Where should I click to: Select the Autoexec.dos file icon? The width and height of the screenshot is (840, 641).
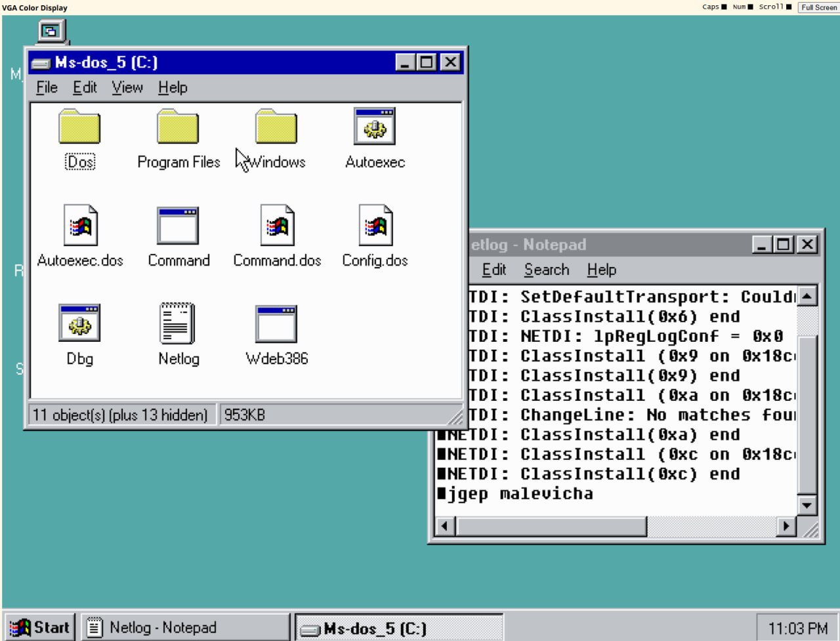pyautogui.click(x=80, y=225)
